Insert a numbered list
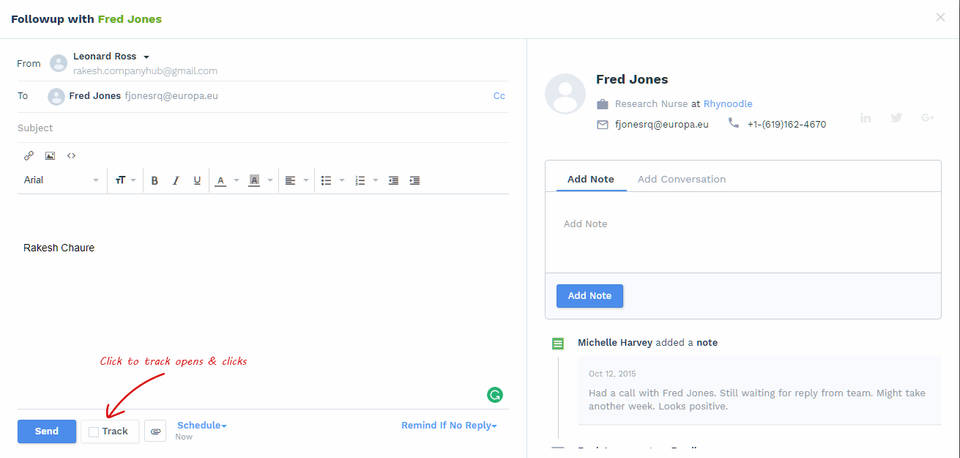The width and height of the screenshot is (960, 458). click(x=360, y=181)
